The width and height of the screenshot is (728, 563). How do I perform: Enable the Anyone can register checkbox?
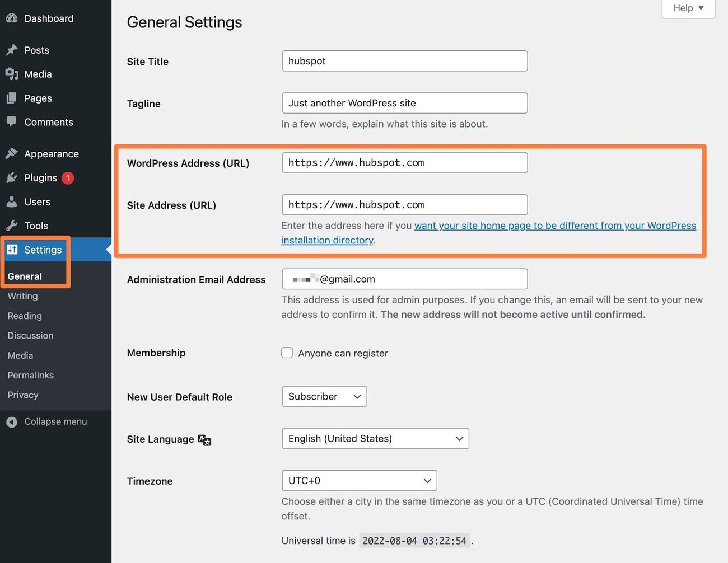click(x=287, y=353)
